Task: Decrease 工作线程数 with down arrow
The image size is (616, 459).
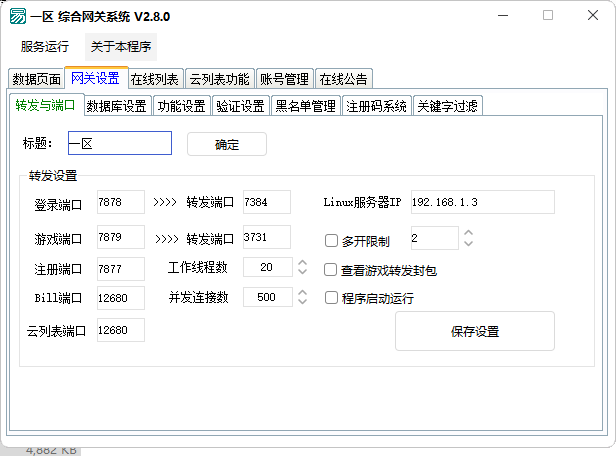Action: (302, 272)
